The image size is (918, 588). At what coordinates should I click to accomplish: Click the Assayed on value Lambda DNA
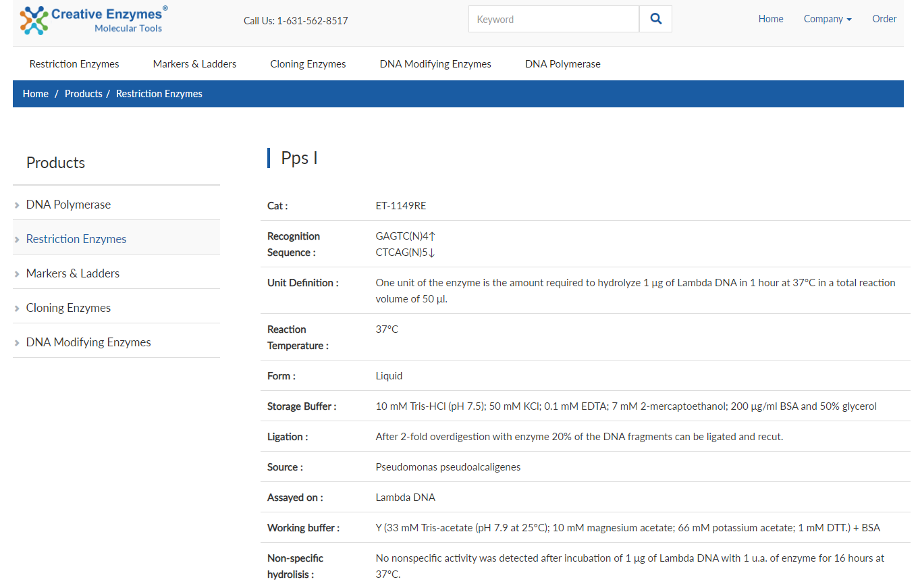405,498
